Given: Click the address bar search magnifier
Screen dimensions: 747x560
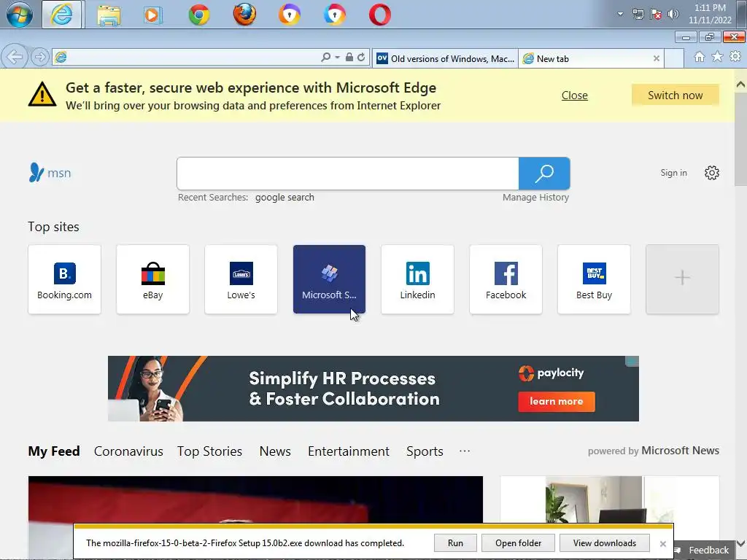Looking at the screenshot, I should click(x=326, y=57).
